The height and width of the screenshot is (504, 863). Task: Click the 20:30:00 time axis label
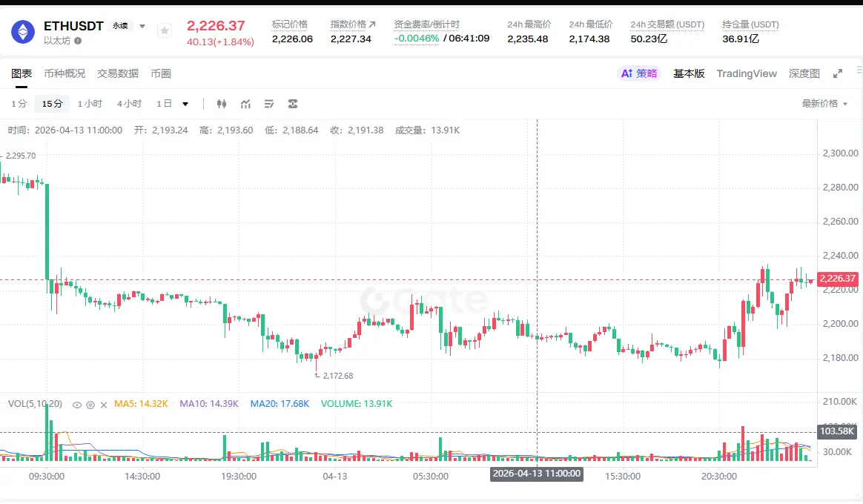pos(719,477)
